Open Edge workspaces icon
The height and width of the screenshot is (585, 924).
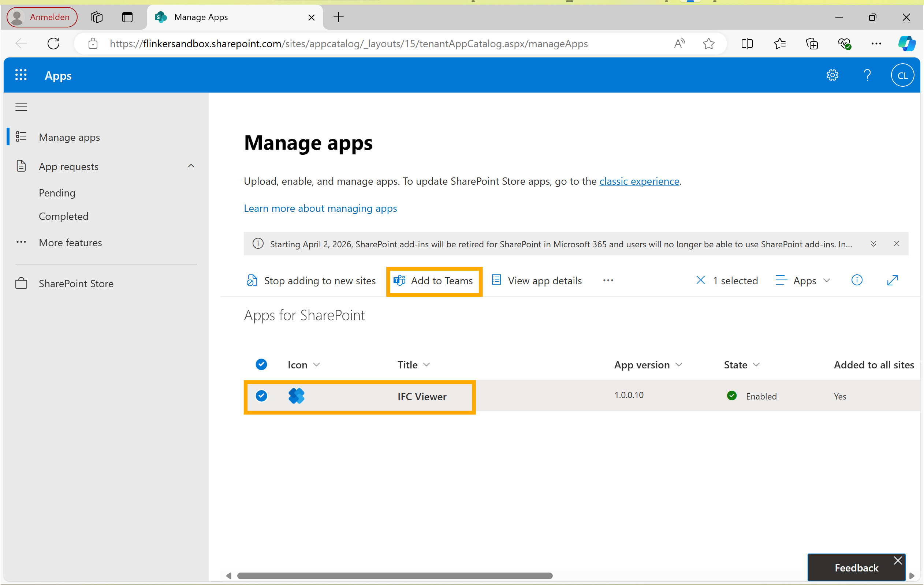click(x=96, y=17)
